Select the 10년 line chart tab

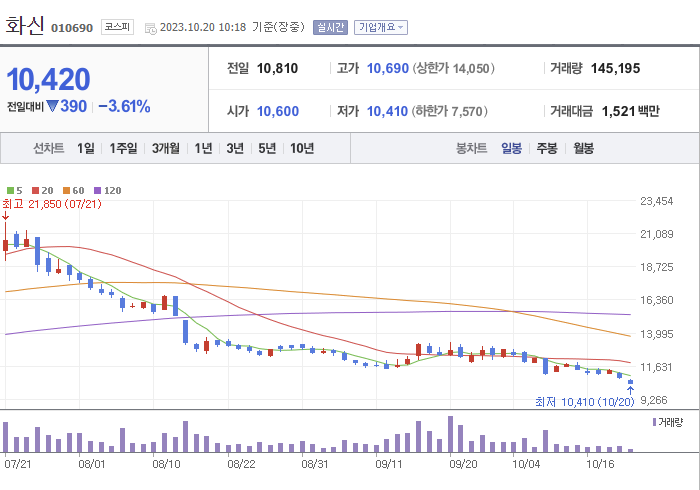(x=302, y=148)
